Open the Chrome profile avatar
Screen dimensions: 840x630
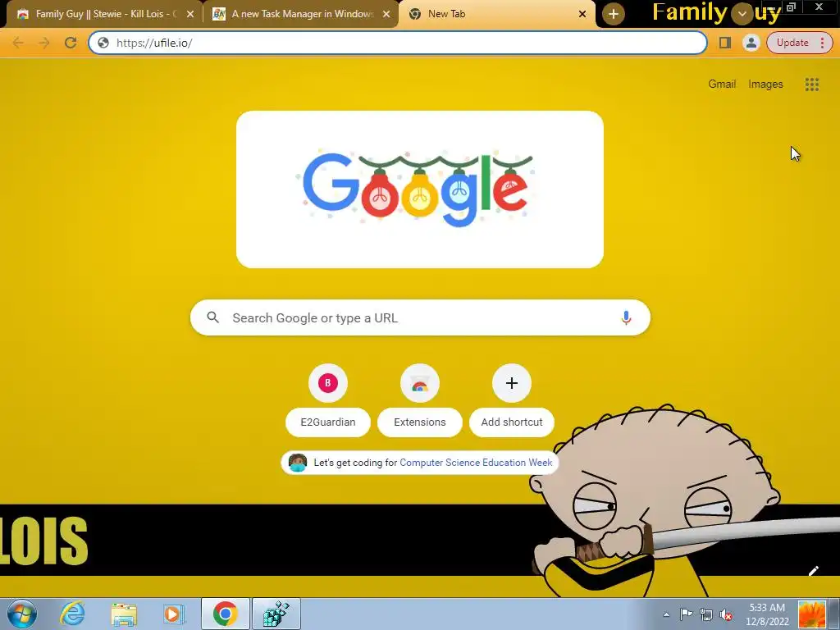pyautogui.click(x=751, y=43)
